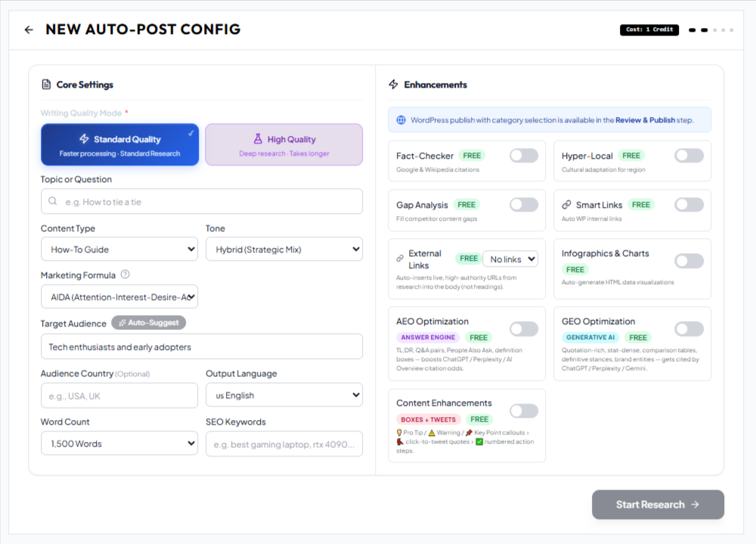This screenshot has height=544, width=756.
Task: Click the 'BOXES + TWEETS' badge
Action: point(428,419)
